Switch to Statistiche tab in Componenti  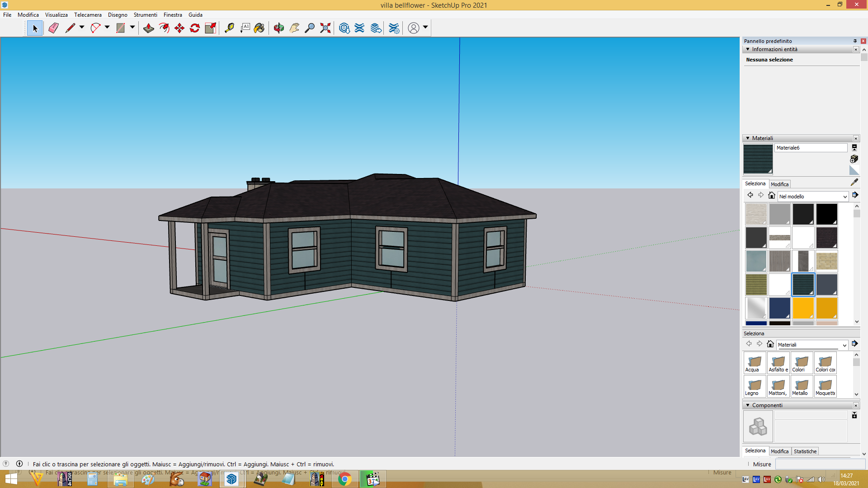click(805, 451)
